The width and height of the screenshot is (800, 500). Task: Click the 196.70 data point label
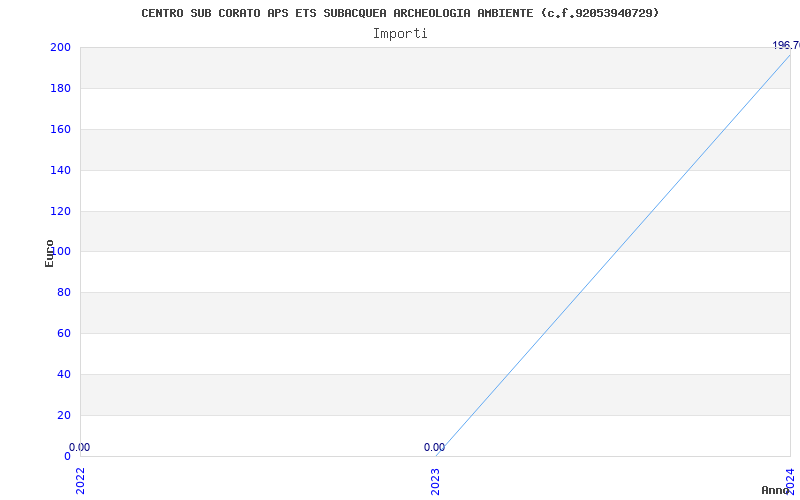pyautogui.click(x=786, y=45)
